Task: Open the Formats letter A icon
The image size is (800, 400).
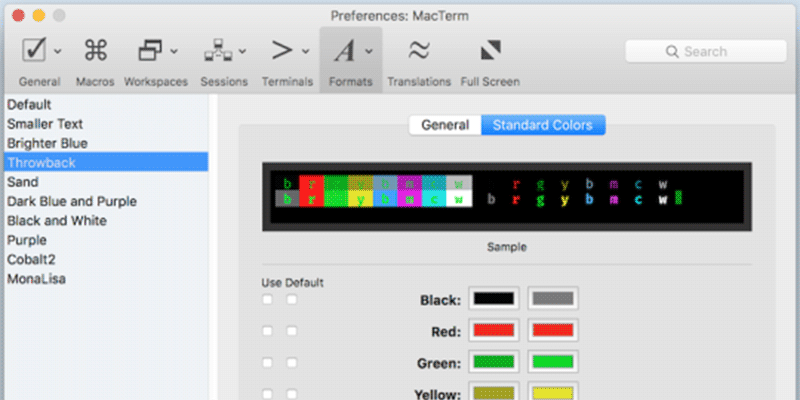Action: pos(344,51)
